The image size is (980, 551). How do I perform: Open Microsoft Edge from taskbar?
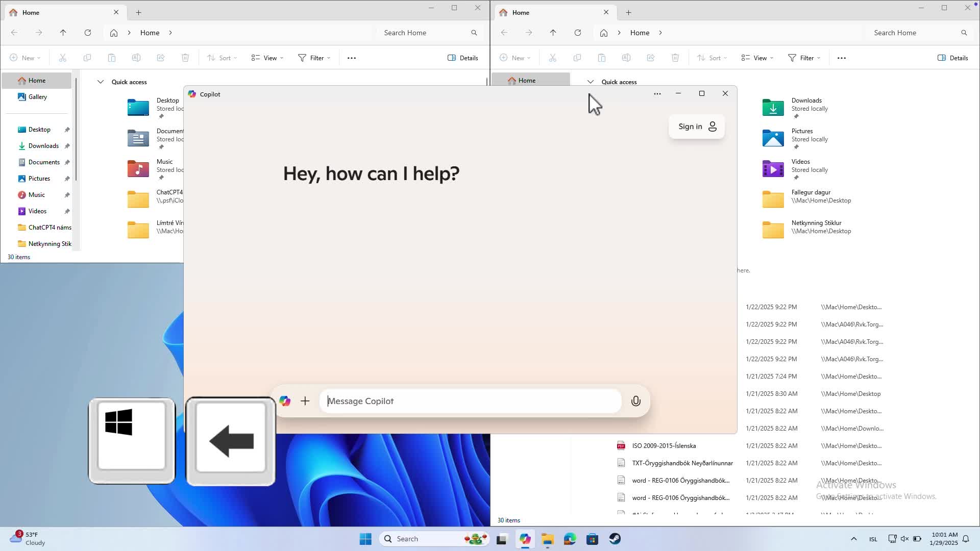(x=570, y=539)
